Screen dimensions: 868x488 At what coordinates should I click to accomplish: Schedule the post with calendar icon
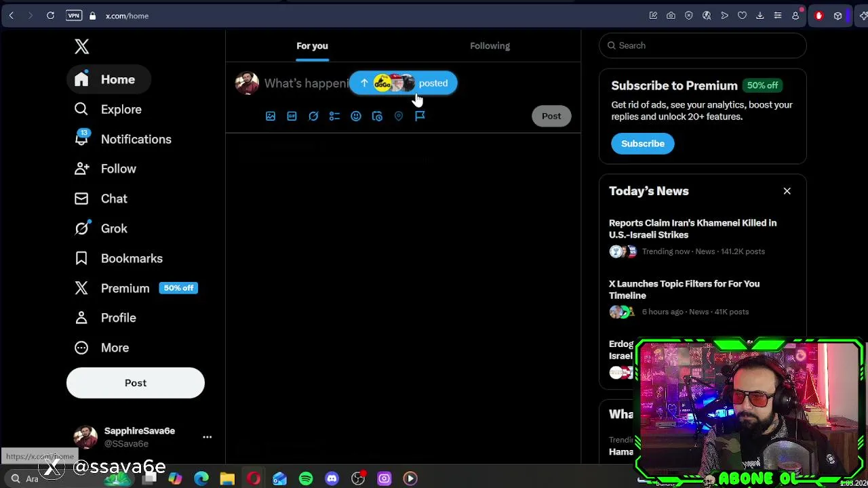[x=377, y=116]
